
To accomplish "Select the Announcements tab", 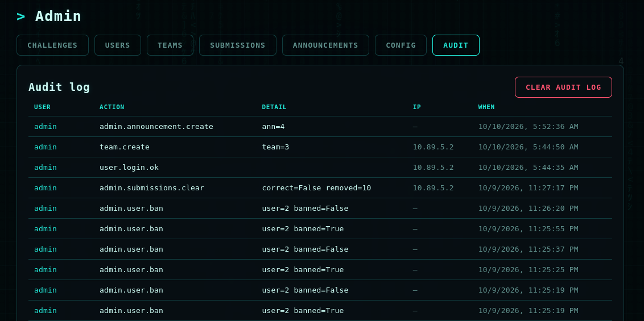I will click(x=325, y=45).
